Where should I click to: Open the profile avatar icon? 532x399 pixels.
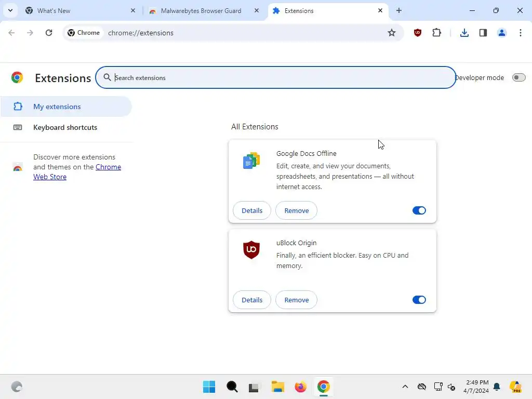(501, 33)
